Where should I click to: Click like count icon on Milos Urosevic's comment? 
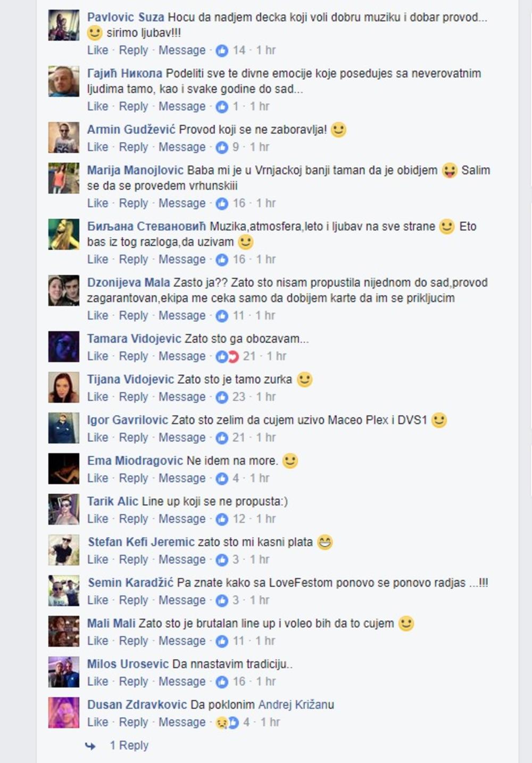222,682
